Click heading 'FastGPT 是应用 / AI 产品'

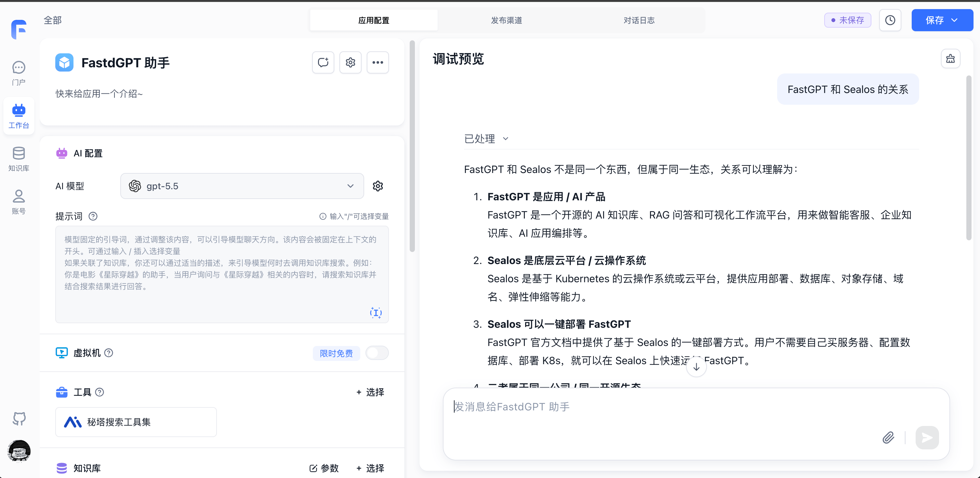click(546, 197)
